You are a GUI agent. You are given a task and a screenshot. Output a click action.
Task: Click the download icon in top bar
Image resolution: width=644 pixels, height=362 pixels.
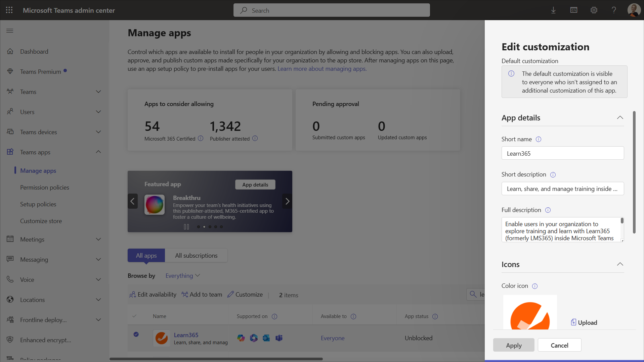[553, 10]
